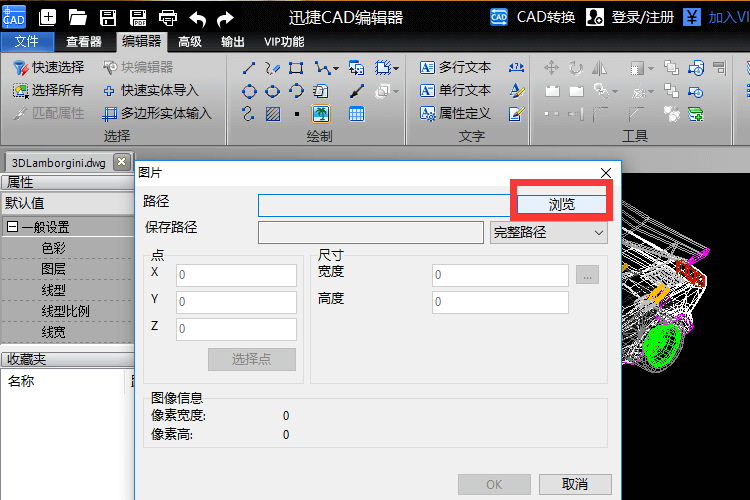
Task: Undo the last action with the left arrow
Action: 198,18
